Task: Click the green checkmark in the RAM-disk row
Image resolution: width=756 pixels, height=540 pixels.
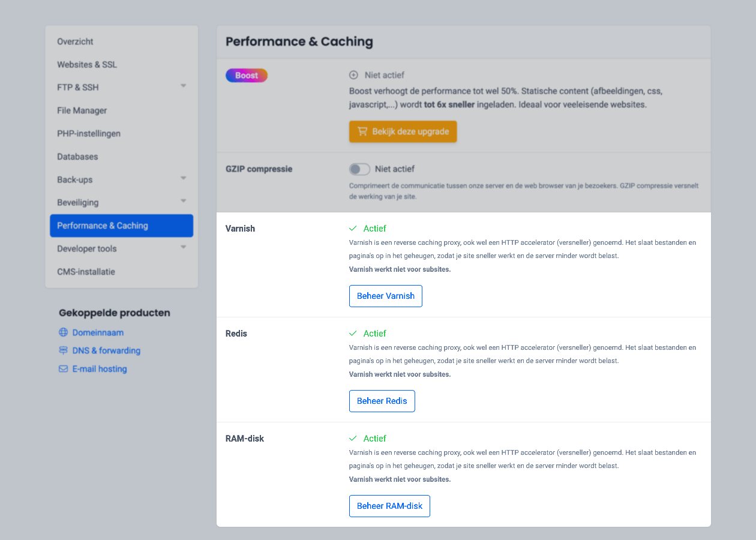Action: [353, 439]
